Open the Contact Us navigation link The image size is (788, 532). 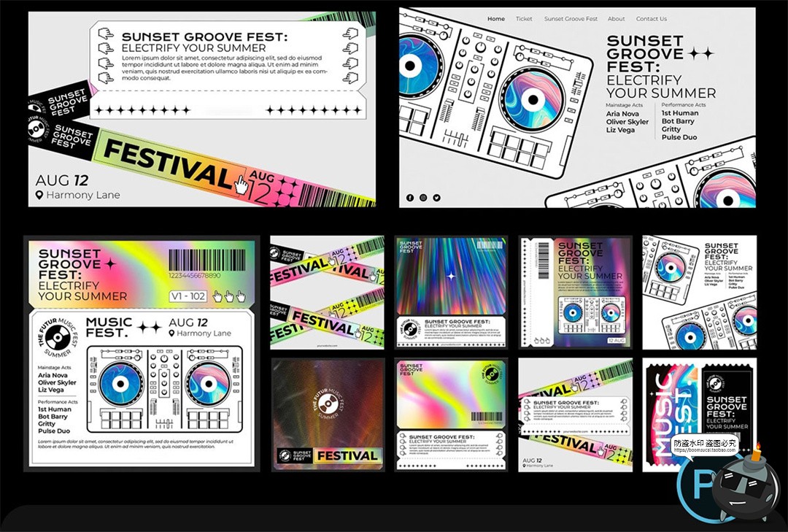652,19
